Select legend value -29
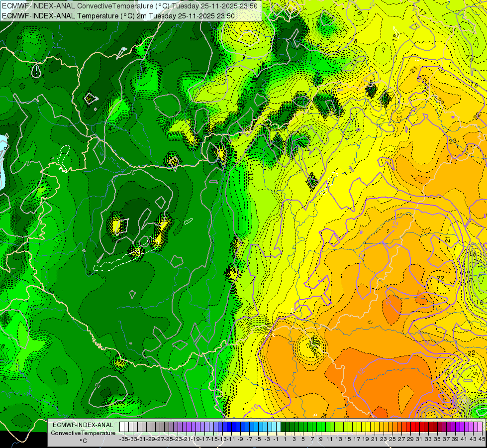487x448 pixels. pyautogui.click(x=151, y=440)
